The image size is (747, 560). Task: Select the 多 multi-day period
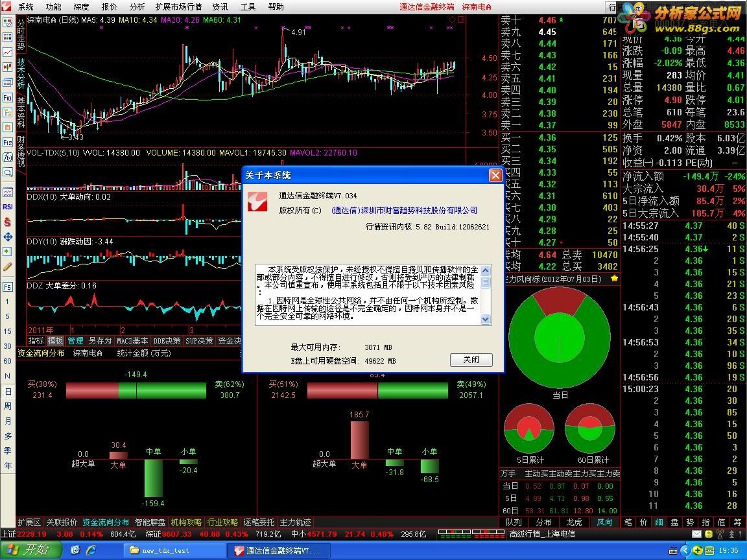[8, 436]
